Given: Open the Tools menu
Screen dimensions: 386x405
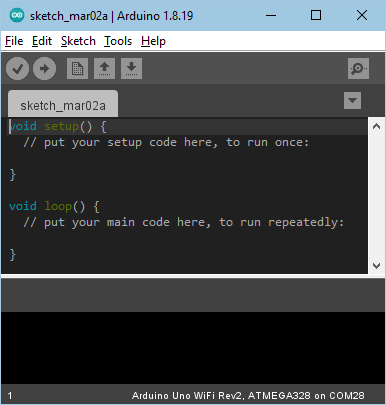Looking at the screenshot, I should (118, 41).
